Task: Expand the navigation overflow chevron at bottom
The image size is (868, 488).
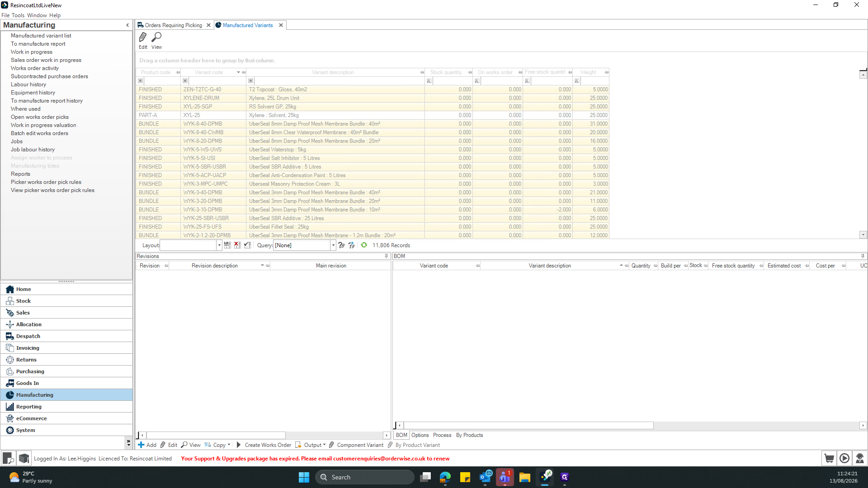Action: pyautogui.click(x=128, y=442)
